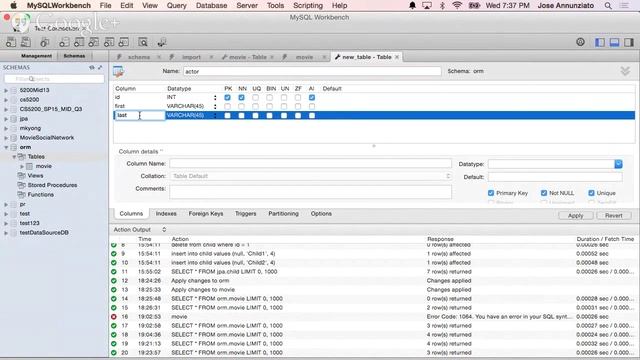The width and height of the screenshot is (640, 360).
Task: Open the Datatype dropdown in column details
Action: [618, 164]
